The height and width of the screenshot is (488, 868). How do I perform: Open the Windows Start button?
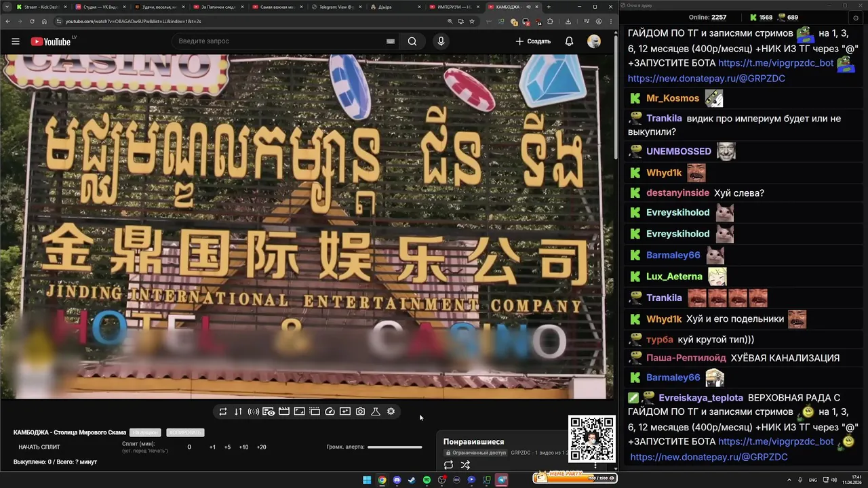[x=367, y=480]
